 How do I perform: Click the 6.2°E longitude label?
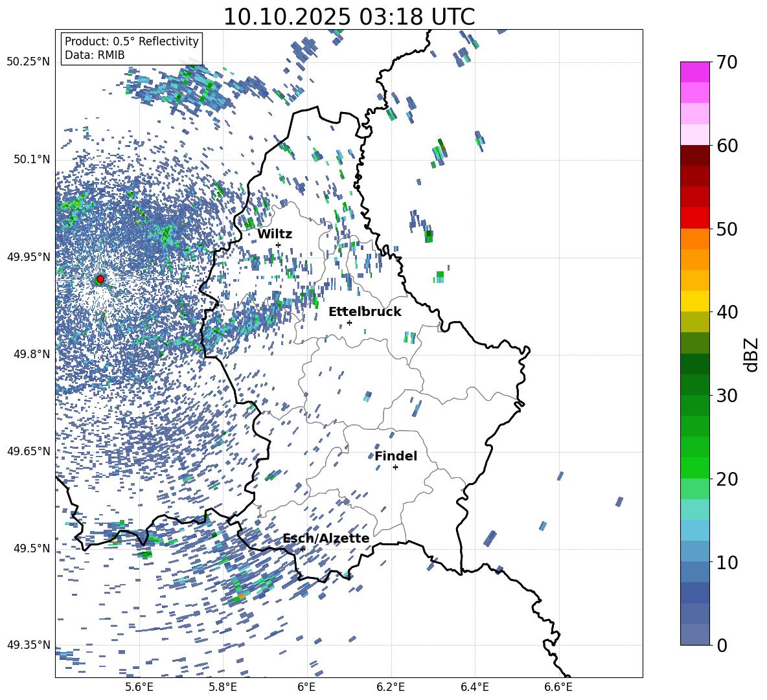pyautogui.click(x=391, y=687)
